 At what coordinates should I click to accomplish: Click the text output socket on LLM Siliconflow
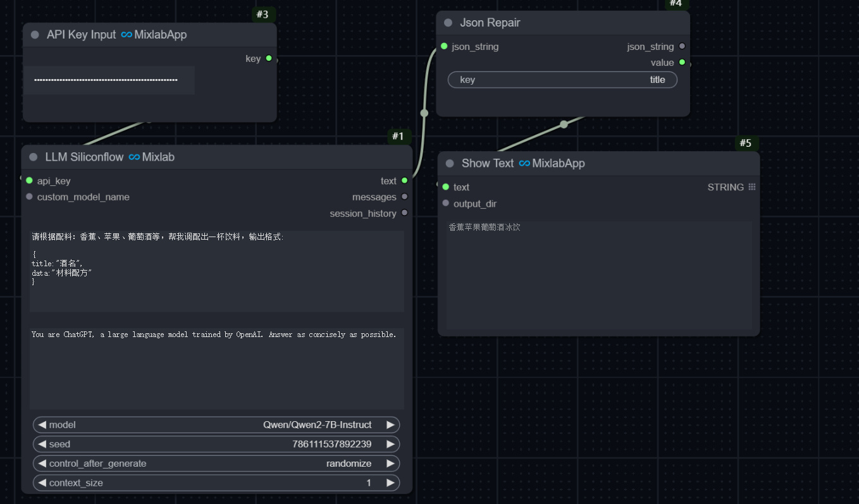coord(405,181)
